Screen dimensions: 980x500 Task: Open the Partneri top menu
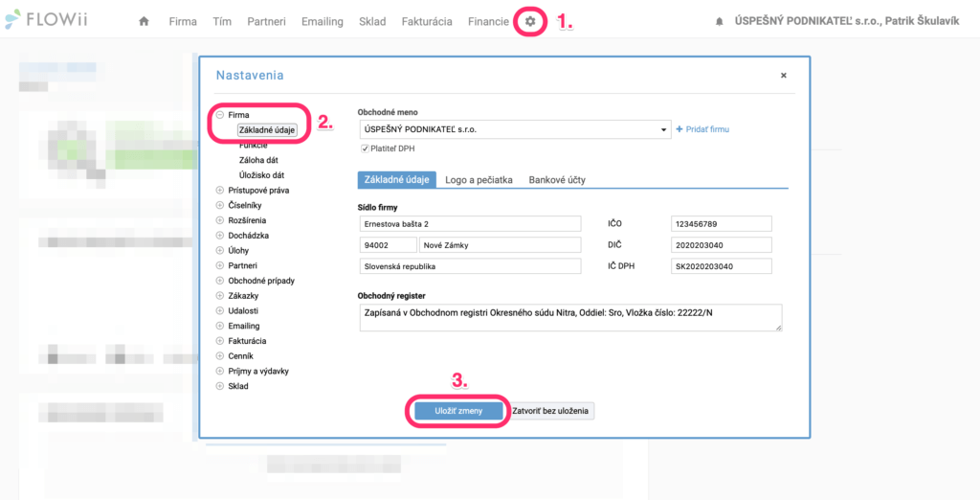pos(266,21)
